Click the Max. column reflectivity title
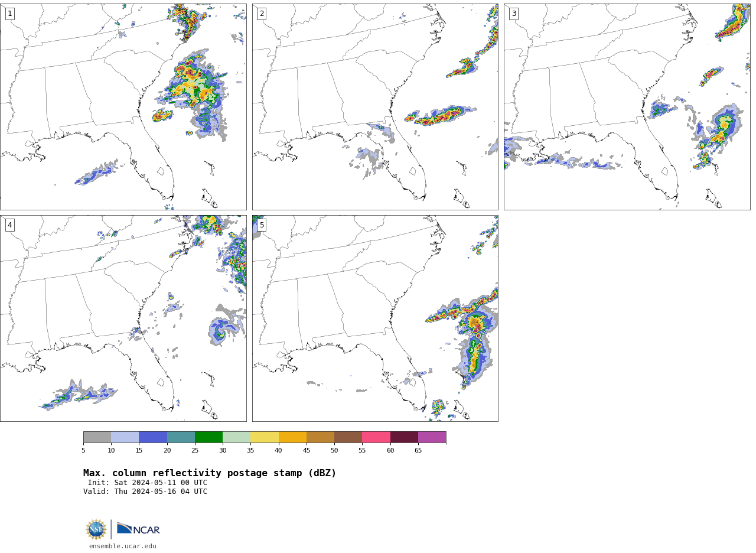This screenshot has height=553, width=756. [x=210, y=473]
